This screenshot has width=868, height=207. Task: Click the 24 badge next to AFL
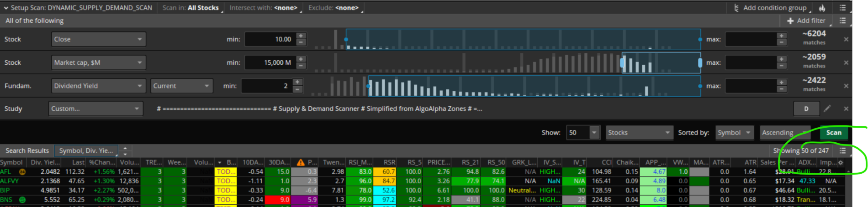[x=22, y=172]
